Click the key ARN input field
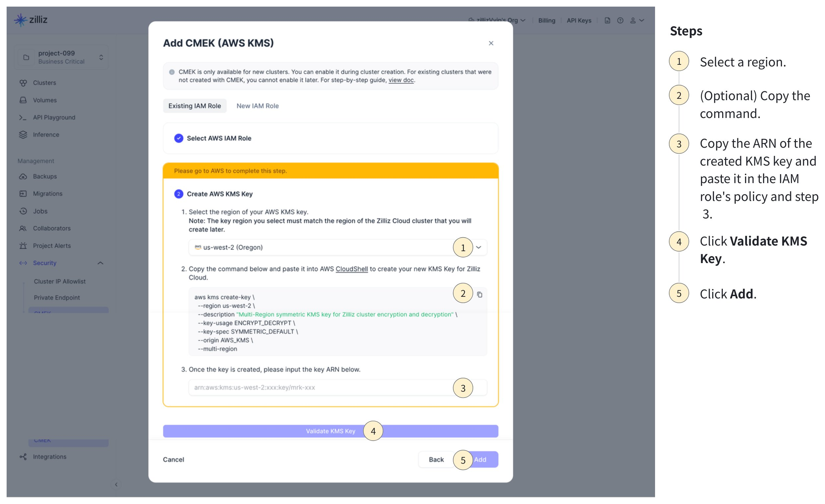The image size is (825, 504). [x=318, y=388]
